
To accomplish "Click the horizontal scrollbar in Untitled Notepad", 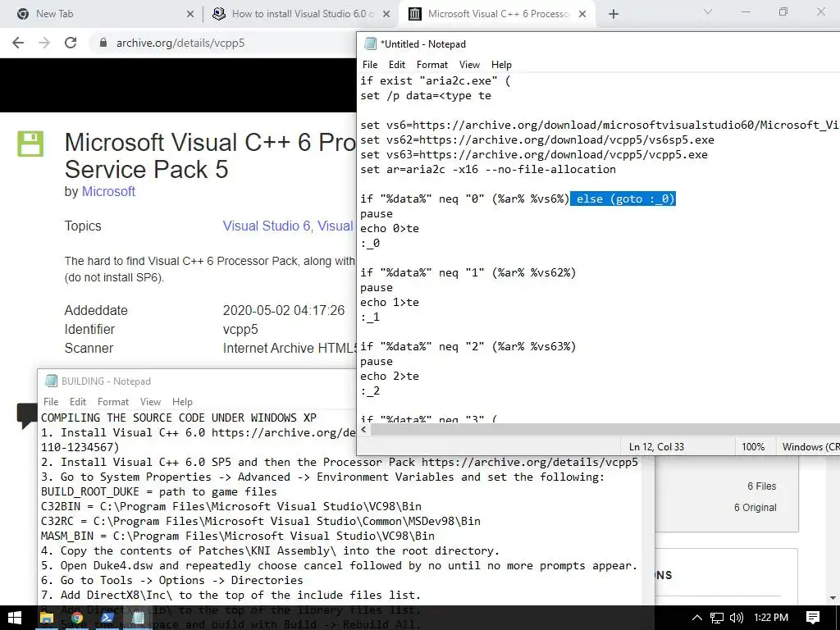I will coord(605,430).
